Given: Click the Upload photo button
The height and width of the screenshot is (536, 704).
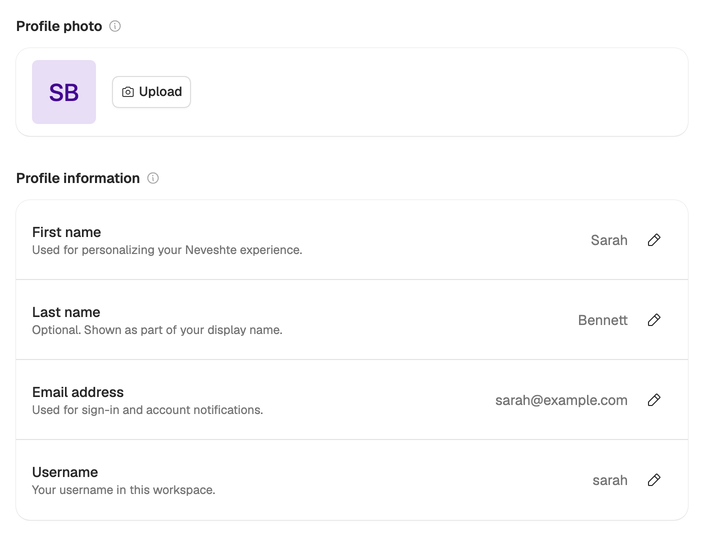Looking at the screenshot, I should coord(151,92).
